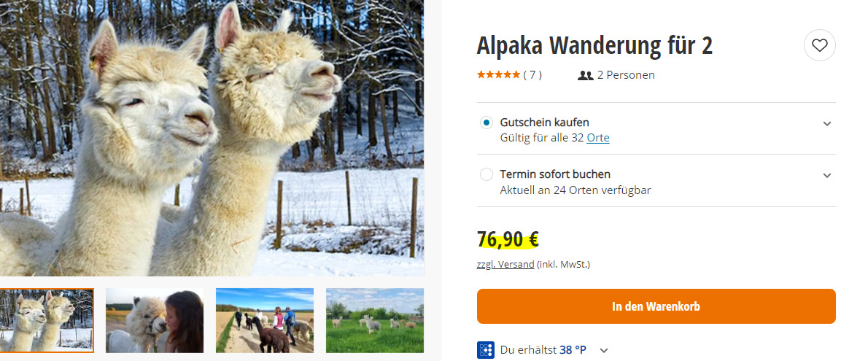Click the PAYBACK points logo icon
This screenshot has width=868, height=361.
[x=486, y=350]
